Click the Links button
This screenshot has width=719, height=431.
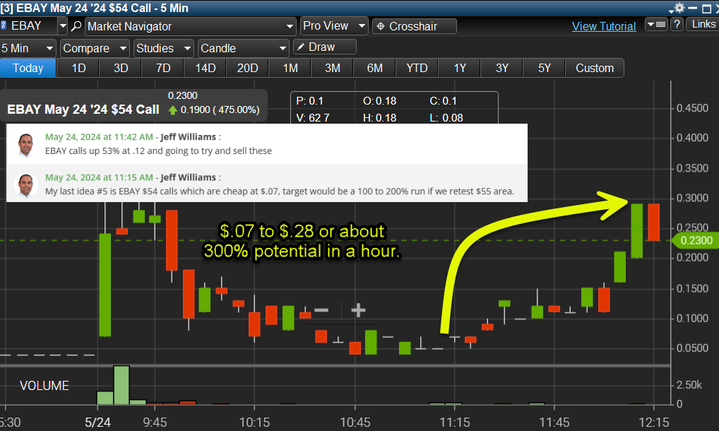(703, 24)
